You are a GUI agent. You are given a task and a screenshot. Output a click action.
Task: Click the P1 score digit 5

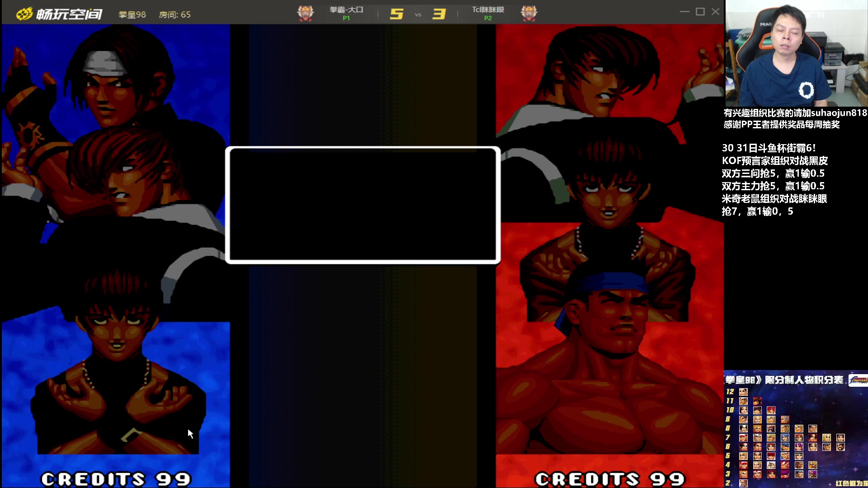pyautogui.click(x=396, y=14)
